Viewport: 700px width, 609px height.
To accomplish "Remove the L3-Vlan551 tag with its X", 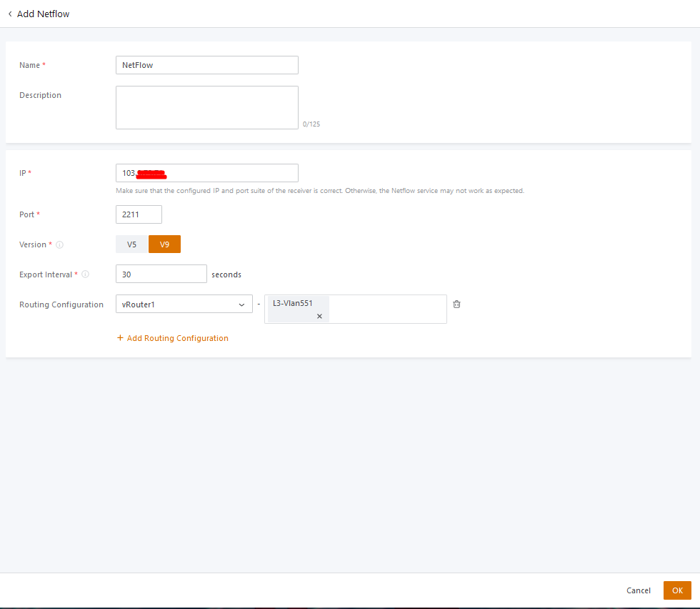I will tap(319, 316).
